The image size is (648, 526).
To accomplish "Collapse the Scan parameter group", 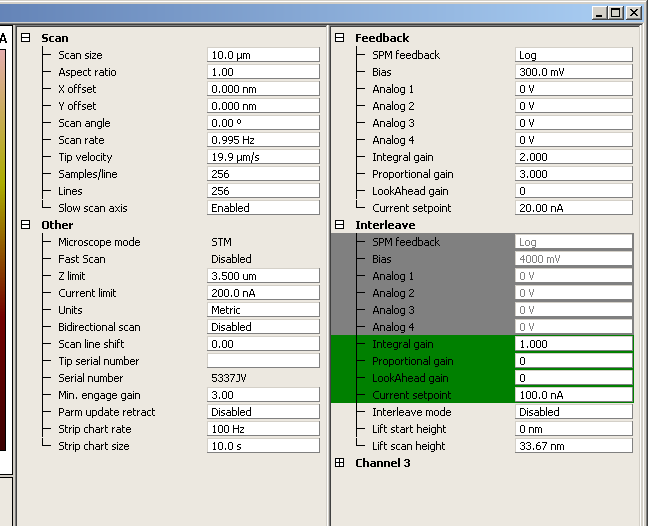I will pos(26,38).
